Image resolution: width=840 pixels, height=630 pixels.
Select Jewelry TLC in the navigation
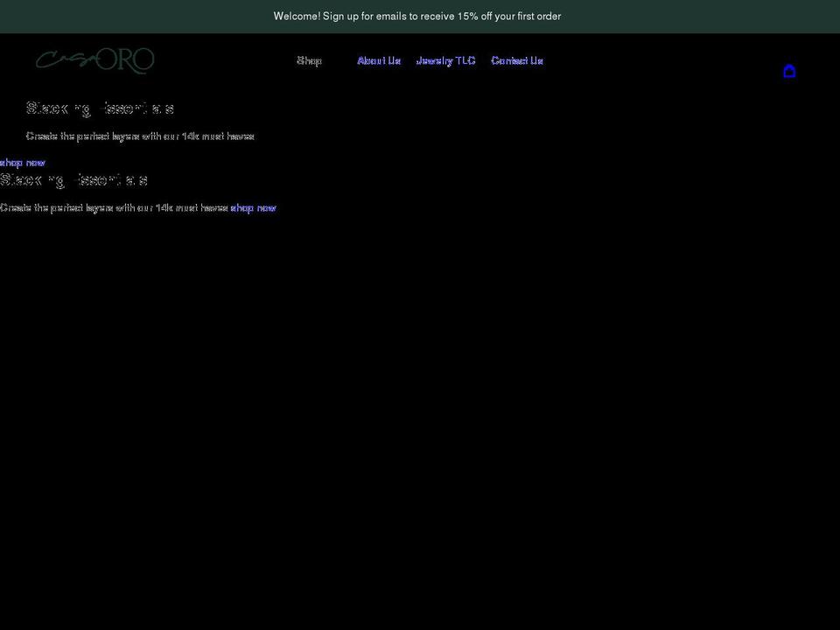click(x=446, y=60)
